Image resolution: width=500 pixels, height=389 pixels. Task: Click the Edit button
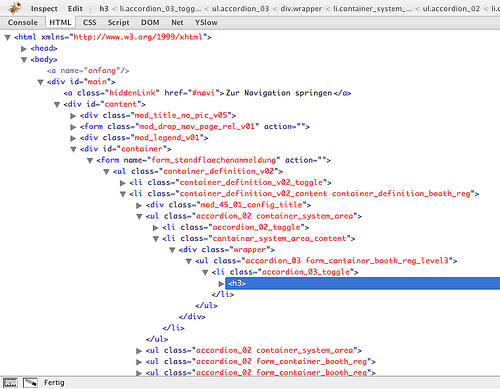tap(75, 9)
